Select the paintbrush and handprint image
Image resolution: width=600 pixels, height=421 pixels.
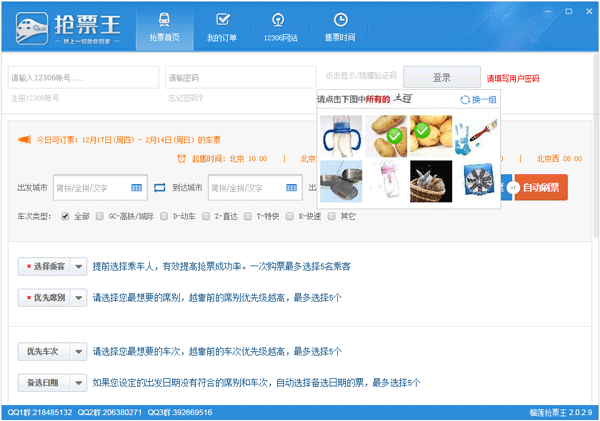(x=476, y=136)
